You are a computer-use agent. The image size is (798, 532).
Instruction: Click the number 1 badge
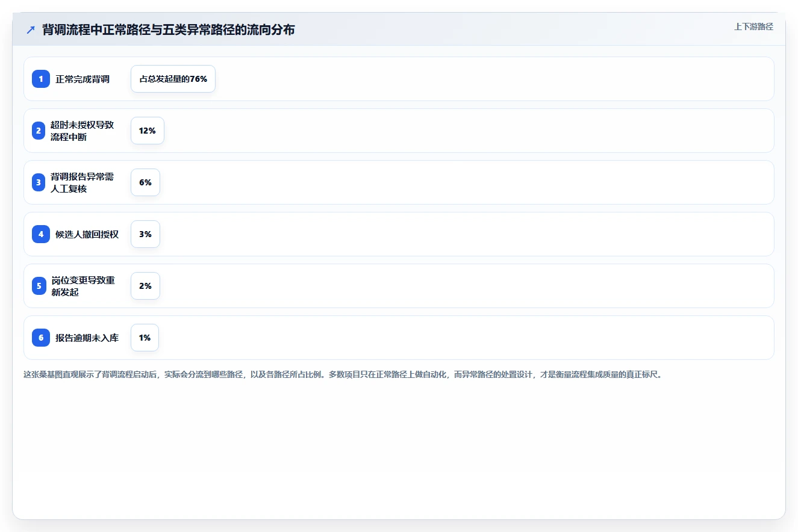click(x=41, y=79)
